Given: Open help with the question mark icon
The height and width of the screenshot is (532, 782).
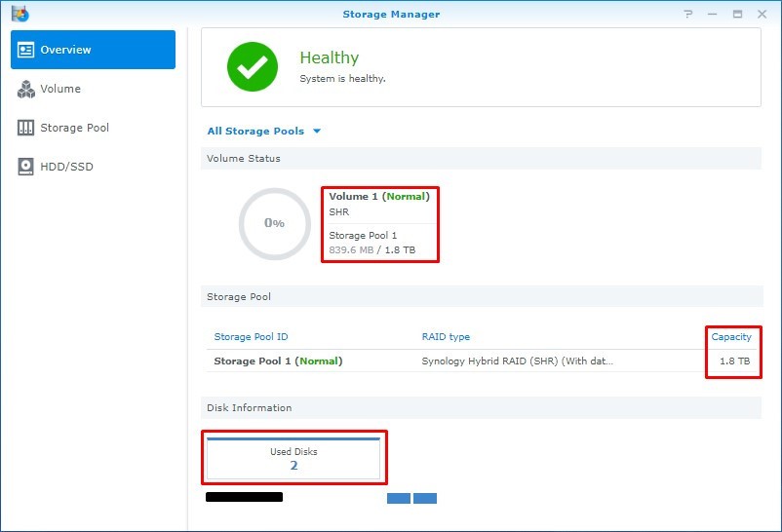Looking at the screenshot, I should (688, 14).
